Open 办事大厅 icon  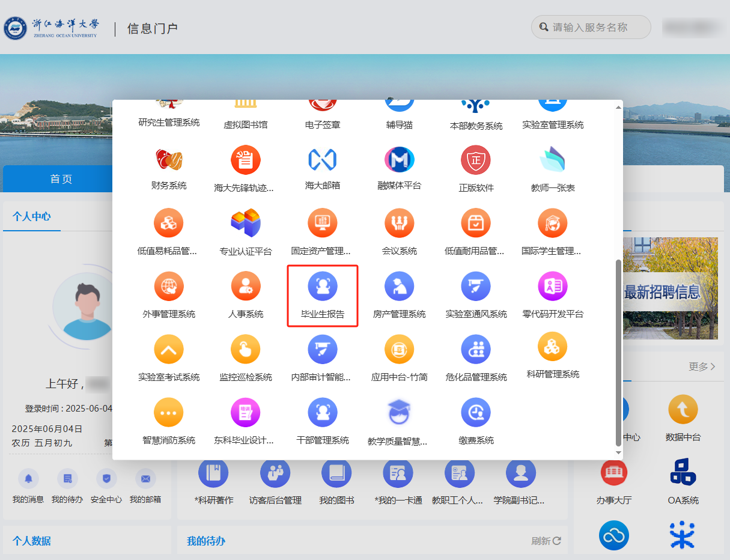point(614,473)
